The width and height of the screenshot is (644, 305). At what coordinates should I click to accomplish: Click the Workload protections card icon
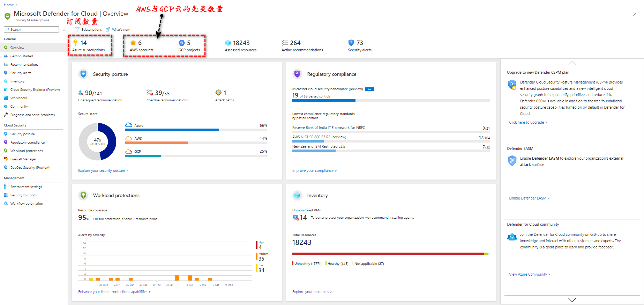(x=83, y=195)
